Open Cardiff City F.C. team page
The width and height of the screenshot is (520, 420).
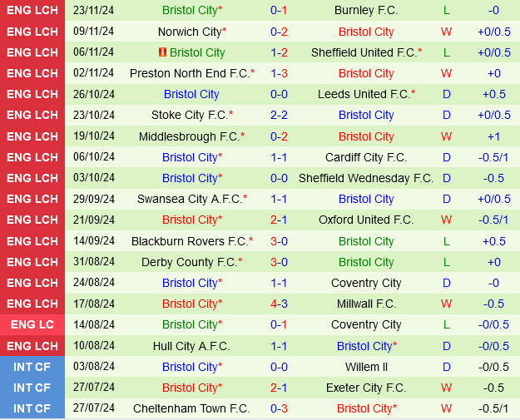pyautogui.click(x=366, y=157)
